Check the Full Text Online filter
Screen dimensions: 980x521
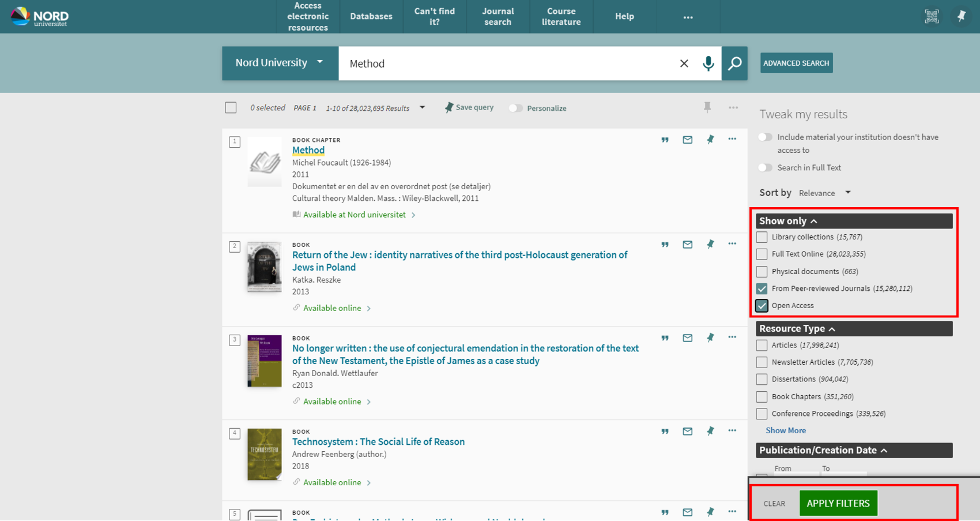[x=761, y=254]
